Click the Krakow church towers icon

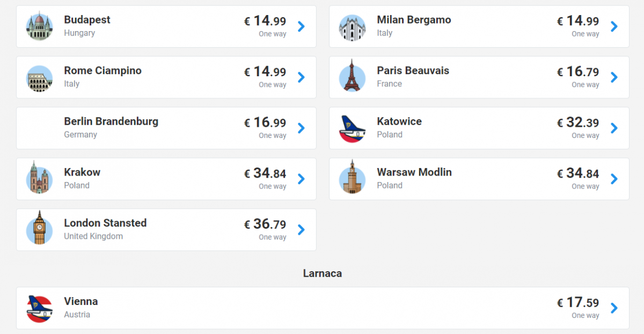[x=40, y=178]
